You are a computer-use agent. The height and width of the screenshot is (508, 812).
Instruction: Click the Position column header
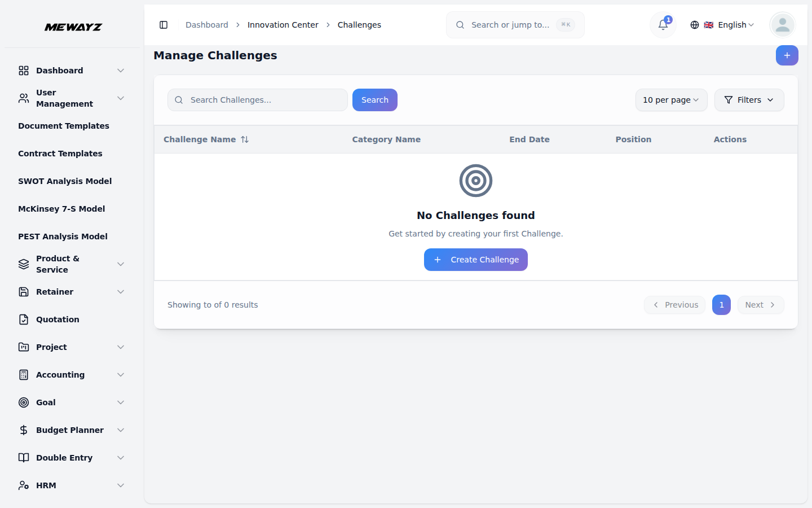pos(633,139)
